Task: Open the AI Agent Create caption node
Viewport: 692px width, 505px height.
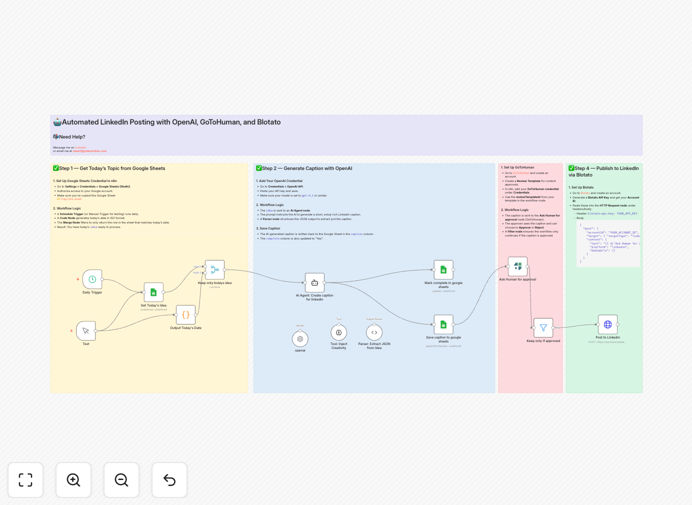Action: (315, 283)
